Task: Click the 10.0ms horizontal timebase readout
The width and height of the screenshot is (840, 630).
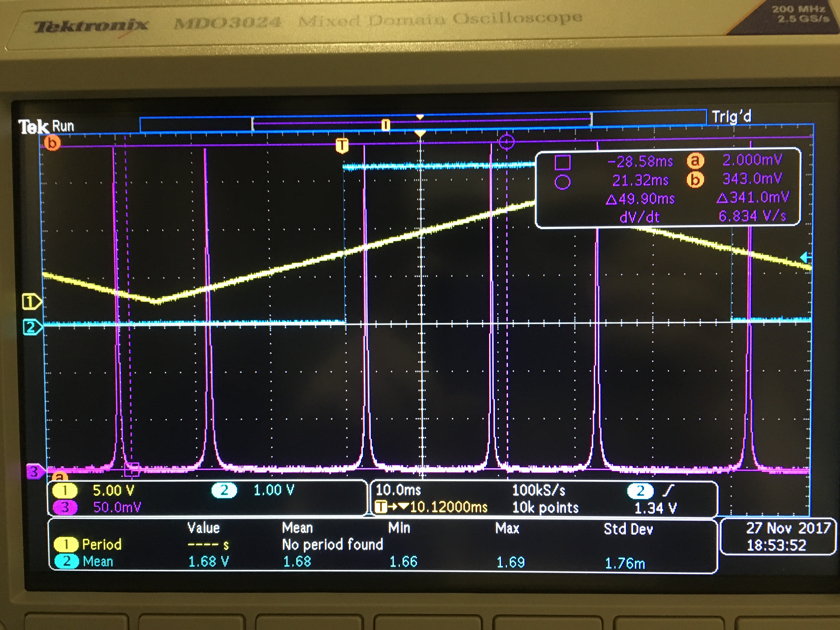Action: 398,490
